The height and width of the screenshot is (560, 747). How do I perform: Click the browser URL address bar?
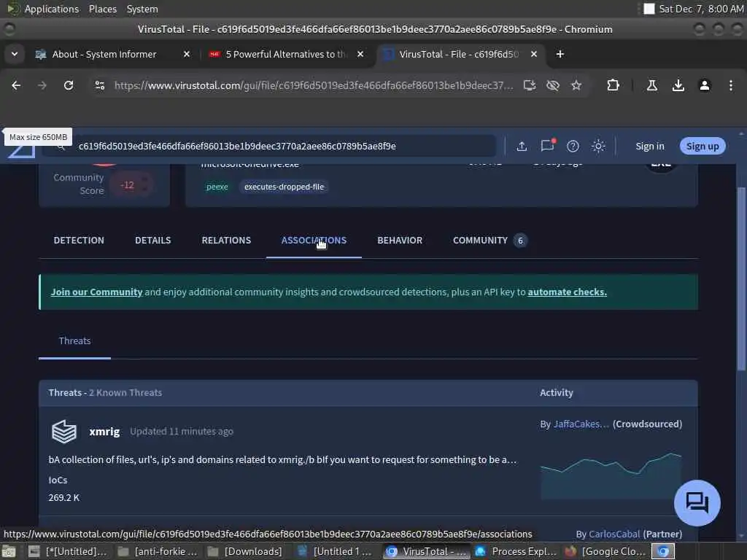coord(314,85)
